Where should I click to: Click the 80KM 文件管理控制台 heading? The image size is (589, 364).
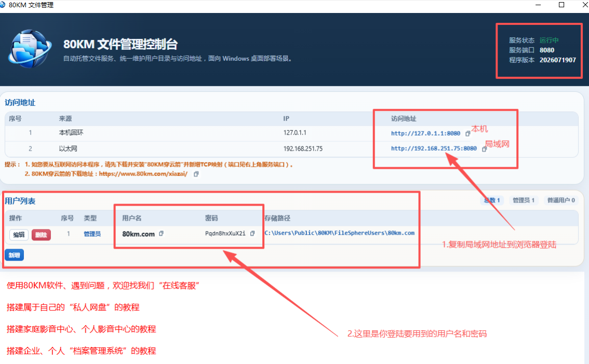(120, 44)
